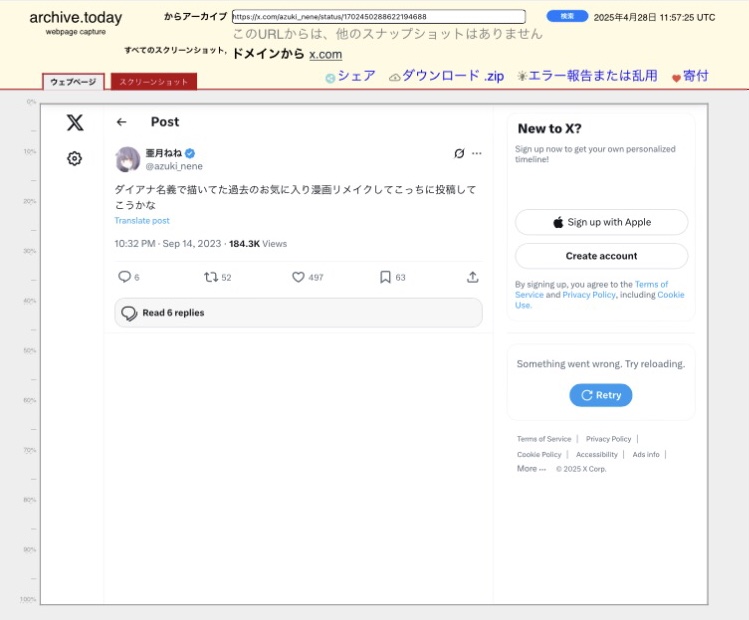Viewport: 749px width, 620px height.
Task: Like the post with heart icon
Action: coord(298,277)
